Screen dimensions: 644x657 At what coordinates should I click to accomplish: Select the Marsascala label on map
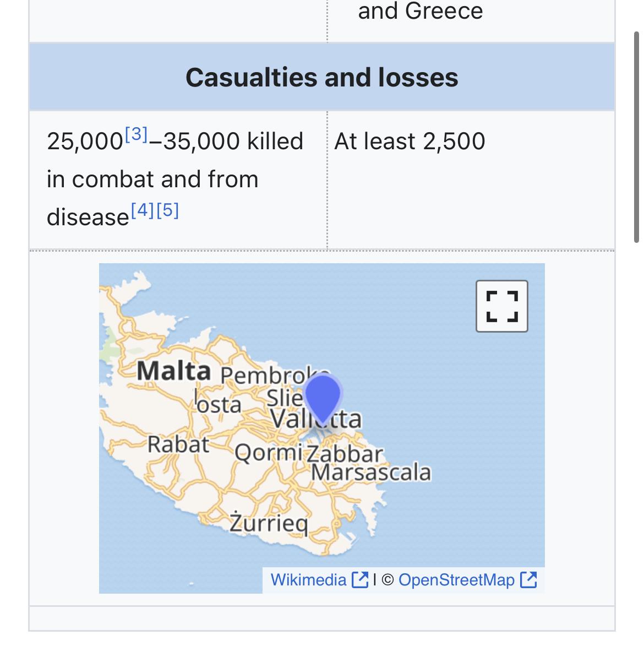click(371, 472)
